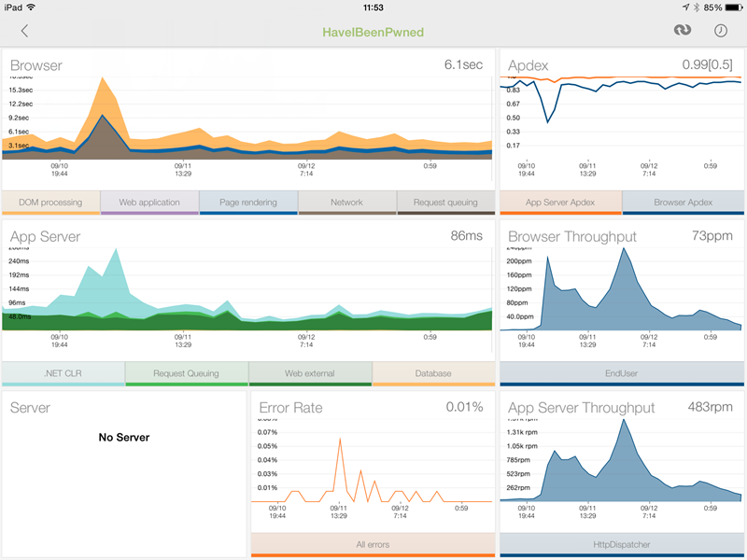
Task: Toggle the .NET CLR series
Action: [63, 372]
